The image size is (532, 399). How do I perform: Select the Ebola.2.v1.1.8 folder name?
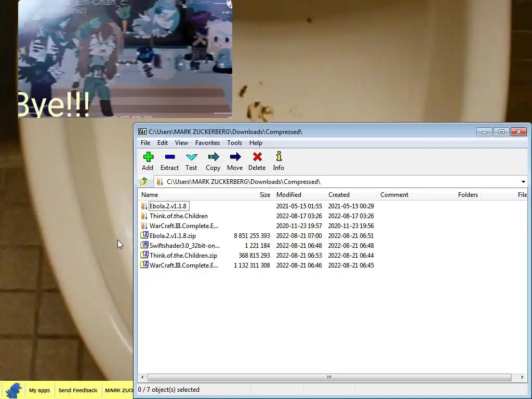(x=168, y=206)
